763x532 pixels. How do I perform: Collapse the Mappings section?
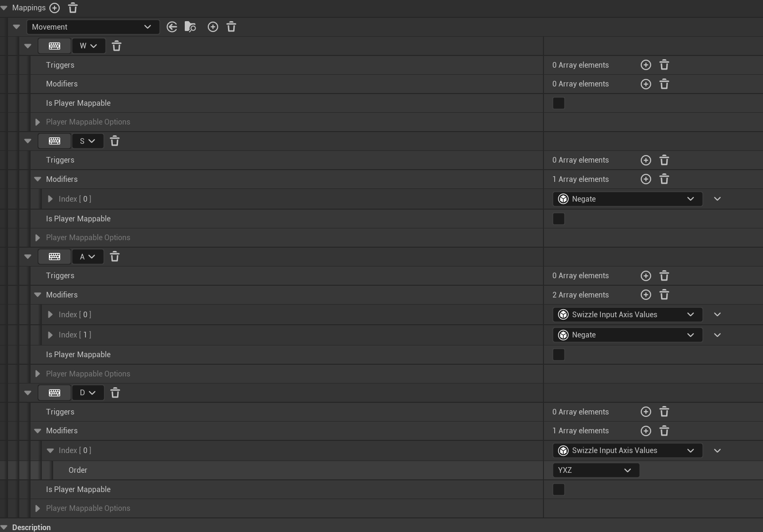pos(4,8)
